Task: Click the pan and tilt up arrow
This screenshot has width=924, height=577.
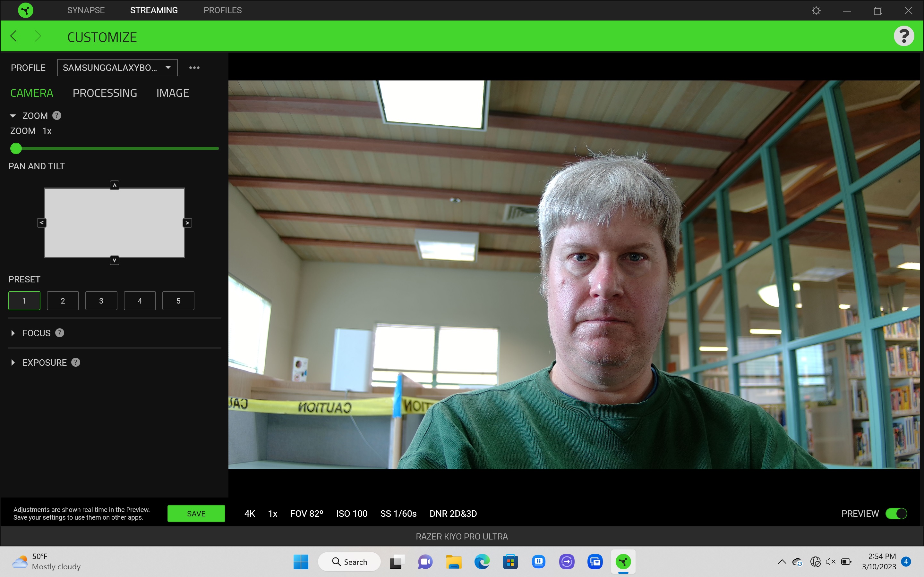Action: [x=115, y=185]
